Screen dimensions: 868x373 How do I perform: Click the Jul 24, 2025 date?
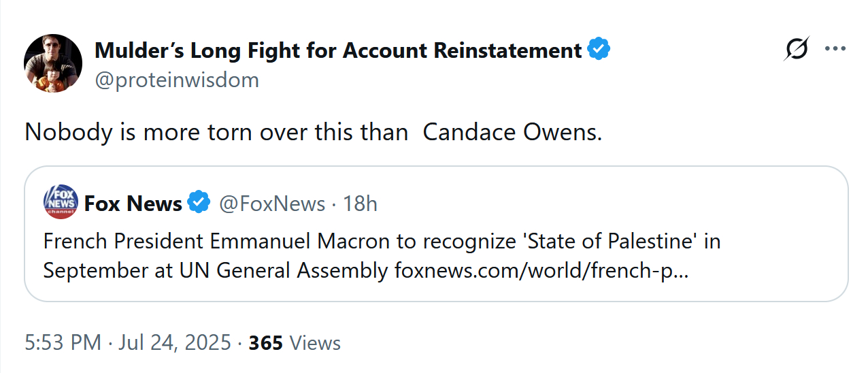coord(175,342)
